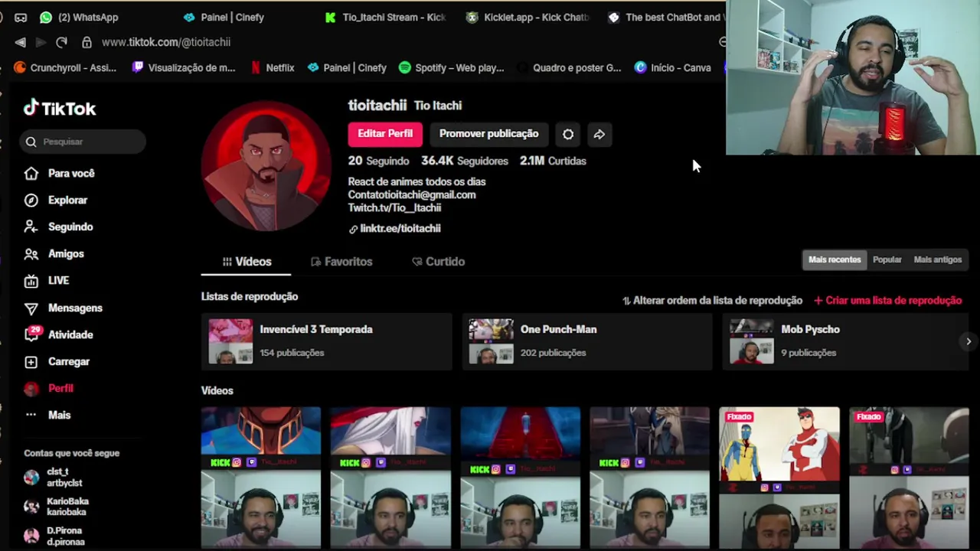
Task: Open the Seguindo sidebar icon
Action: [31, 227]
